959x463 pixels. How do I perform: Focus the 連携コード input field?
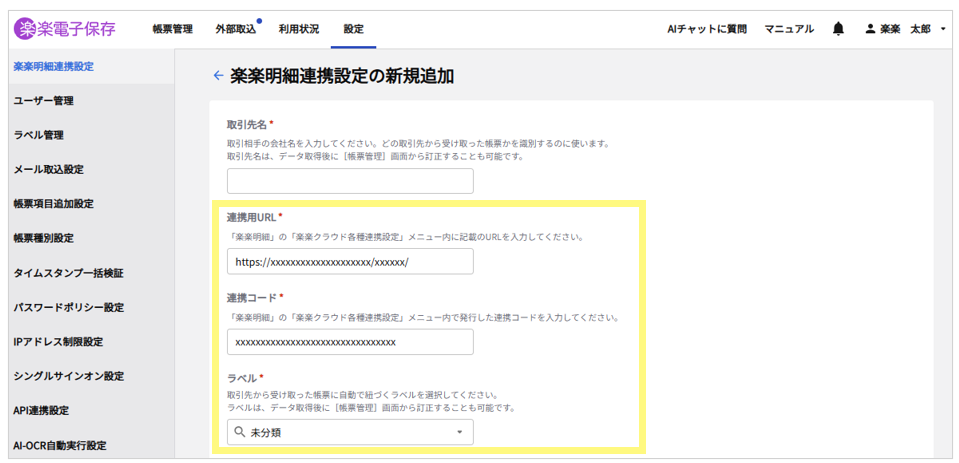coord(350,342)
